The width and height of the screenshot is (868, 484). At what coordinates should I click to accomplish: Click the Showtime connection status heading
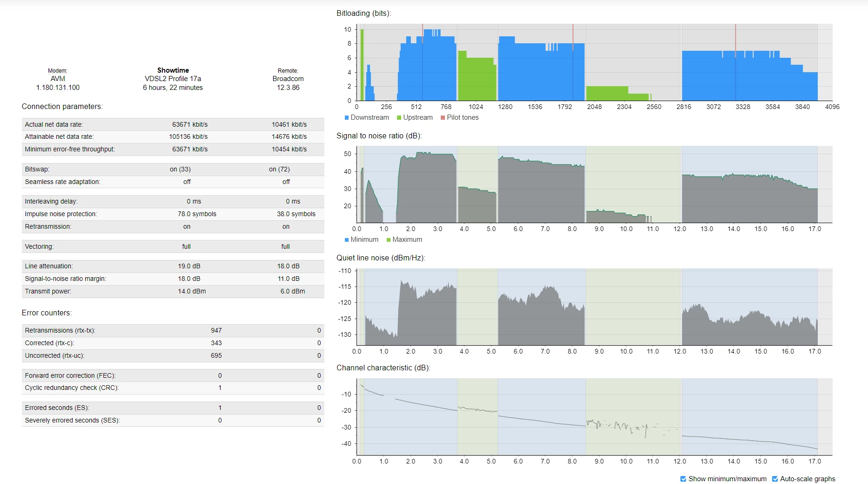(173, 70)
